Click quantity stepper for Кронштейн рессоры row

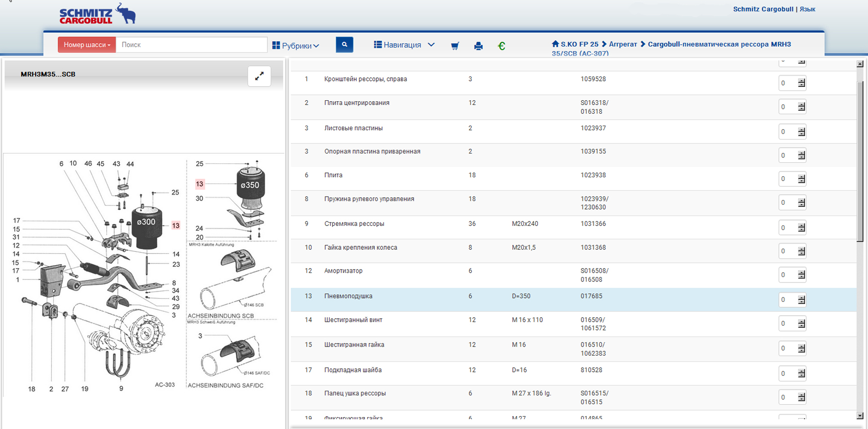[801, 83]
